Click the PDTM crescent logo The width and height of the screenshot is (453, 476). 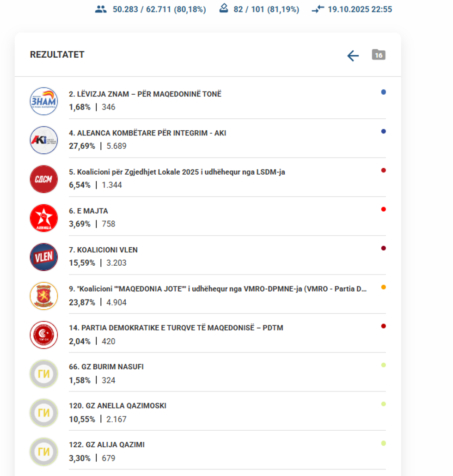point(44,335)
